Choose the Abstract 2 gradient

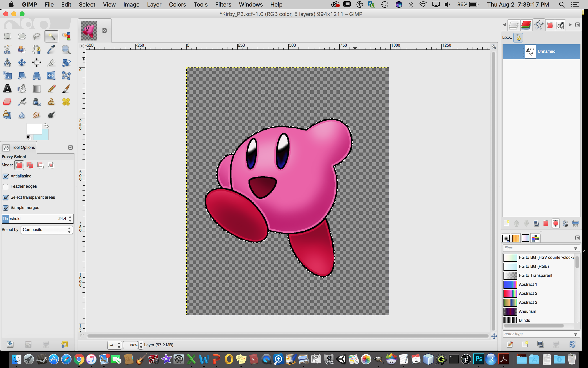tap(539, 294)
